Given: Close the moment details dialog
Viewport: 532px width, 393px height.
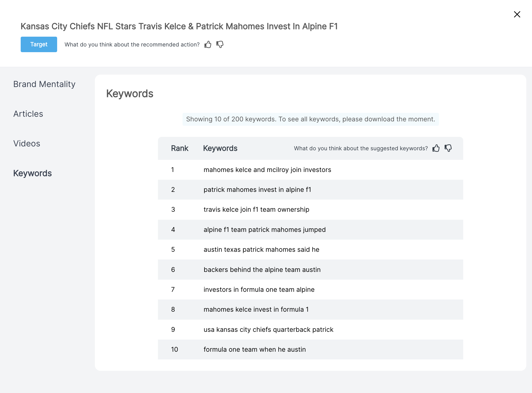Looking at the screenshot, I should [517, 14].
